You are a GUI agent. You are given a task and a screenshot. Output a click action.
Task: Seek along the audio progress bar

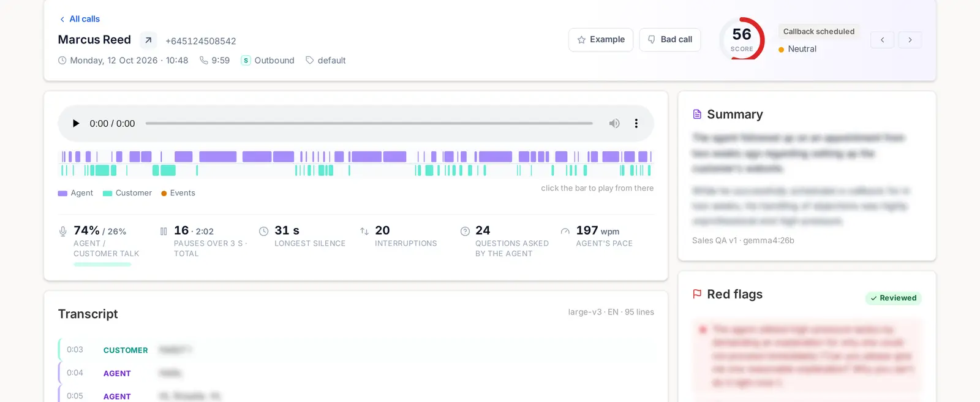point(369,123)
